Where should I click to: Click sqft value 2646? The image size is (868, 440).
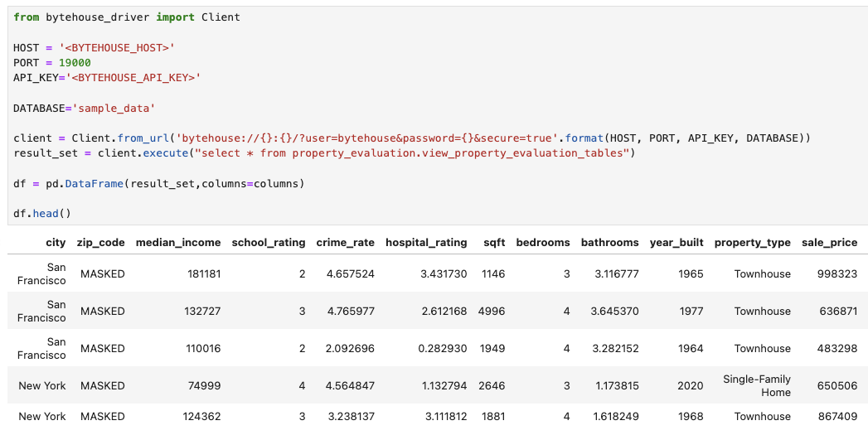[x=492, y=386]
